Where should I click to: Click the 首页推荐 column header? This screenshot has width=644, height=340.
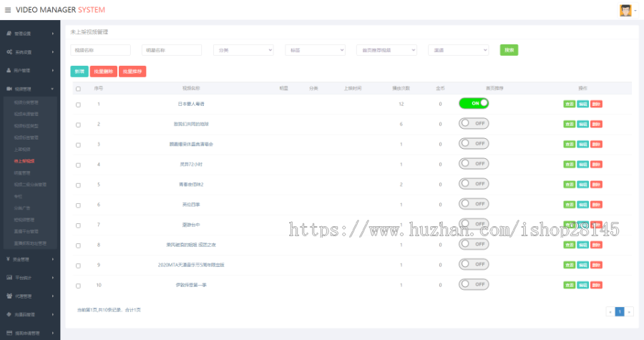tap(494, 88)
